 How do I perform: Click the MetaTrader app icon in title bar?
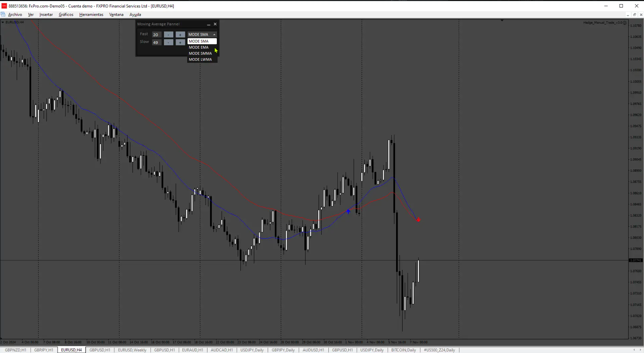pos(4,6)
